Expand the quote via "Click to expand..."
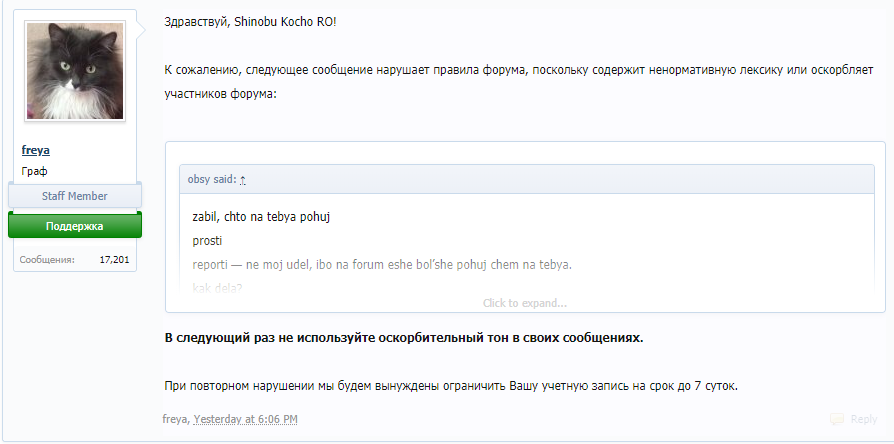The height and width of the screenshot is (444, 894). tap(524, 303)
